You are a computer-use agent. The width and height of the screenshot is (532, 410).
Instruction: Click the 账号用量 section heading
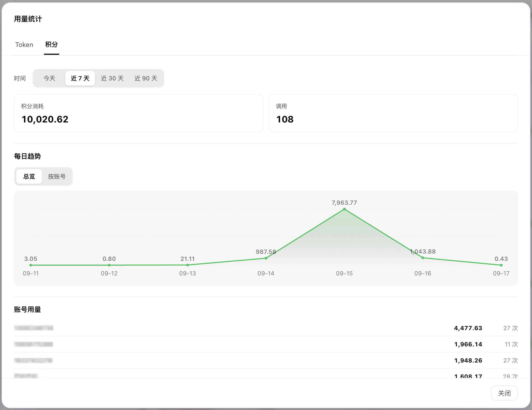[28, 309]
